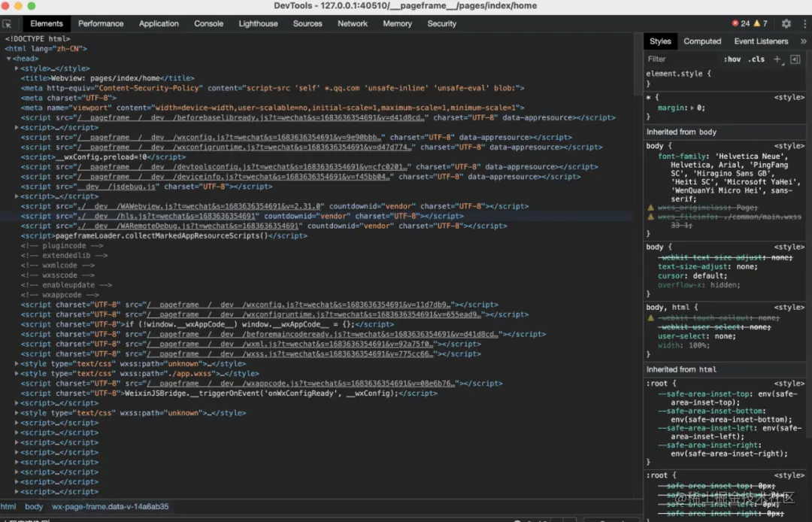The width and height of the screenshot is (812, 522).
Task: Open the Memory tab
Action: [397, 24]
